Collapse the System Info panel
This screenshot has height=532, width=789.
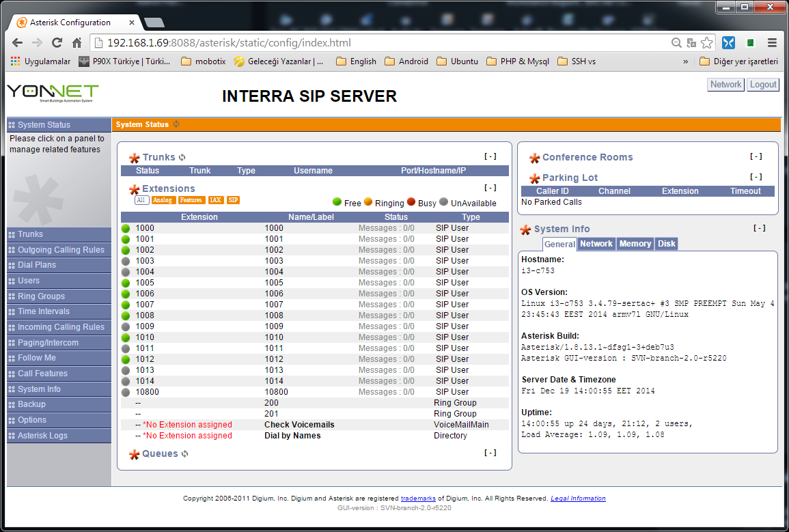[760, 228]
